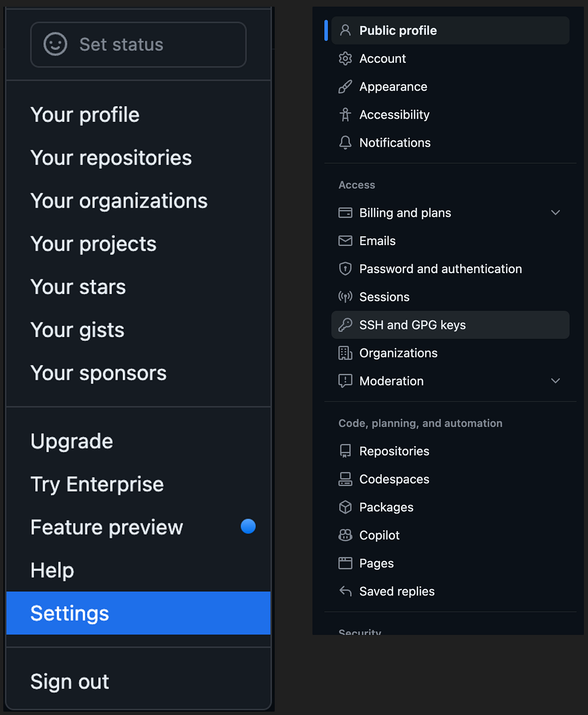Click the gear icon next to Account

345,59
